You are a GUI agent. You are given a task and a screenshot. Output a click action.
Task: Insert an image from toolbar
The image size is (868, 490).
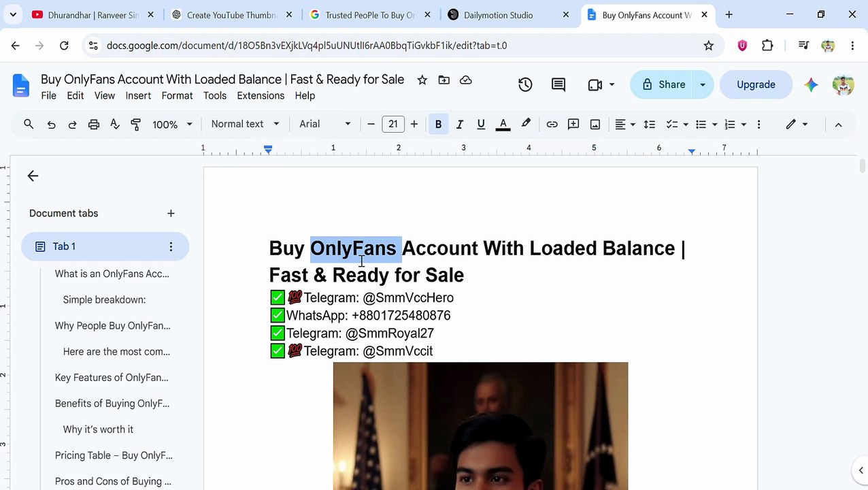pyautogui.click(x=595, y=124)
